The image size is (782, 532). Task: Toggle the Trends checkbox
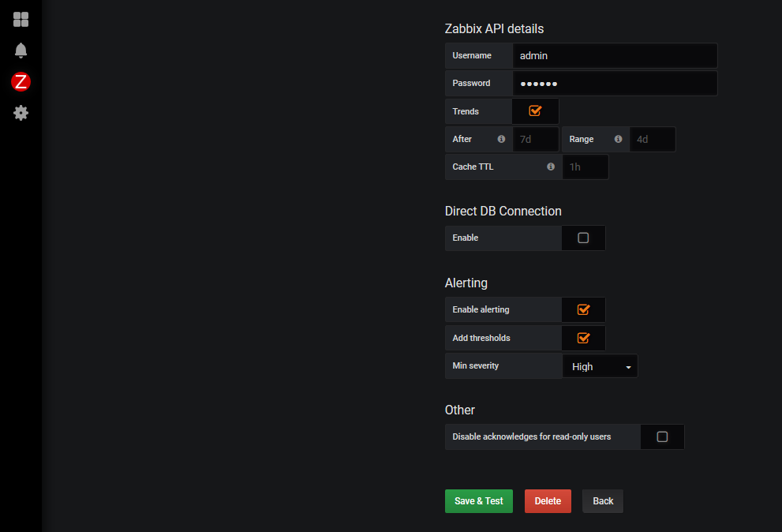[535, 111]
